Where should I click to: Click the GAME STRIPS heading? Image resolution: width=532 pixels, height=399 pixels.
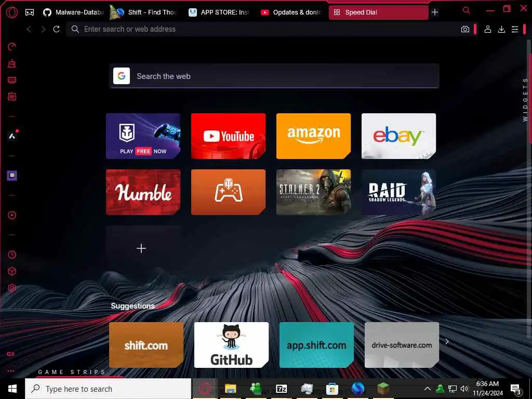pyautogui.click(x=72, y=372)
